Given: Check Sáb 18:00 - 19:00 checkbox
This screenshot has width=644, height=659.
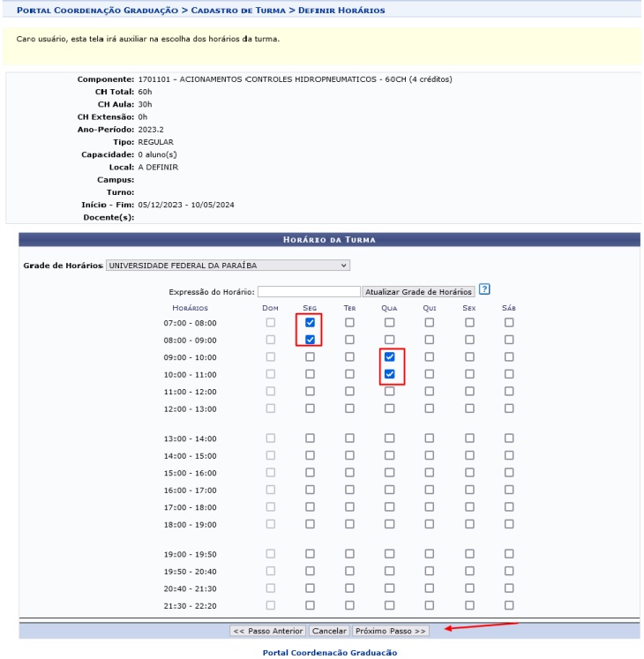Looking at the screenshot, I should (509, 524).
